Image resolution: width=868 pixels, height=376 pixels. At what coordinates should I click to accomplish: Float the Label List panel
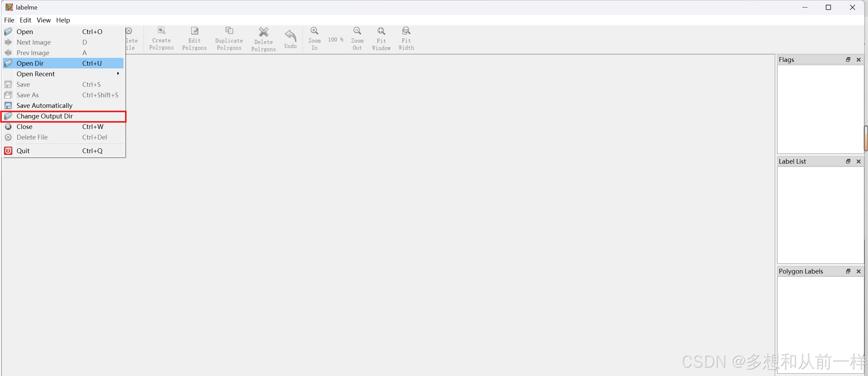pyautogui.click(x=848, y=161)
